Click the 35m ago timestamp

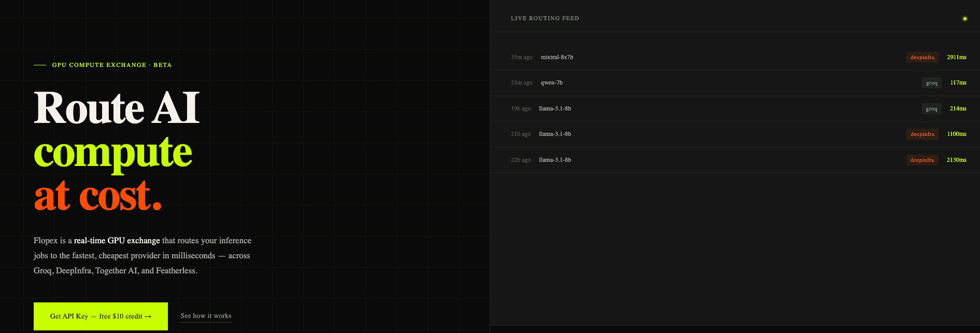522,57
